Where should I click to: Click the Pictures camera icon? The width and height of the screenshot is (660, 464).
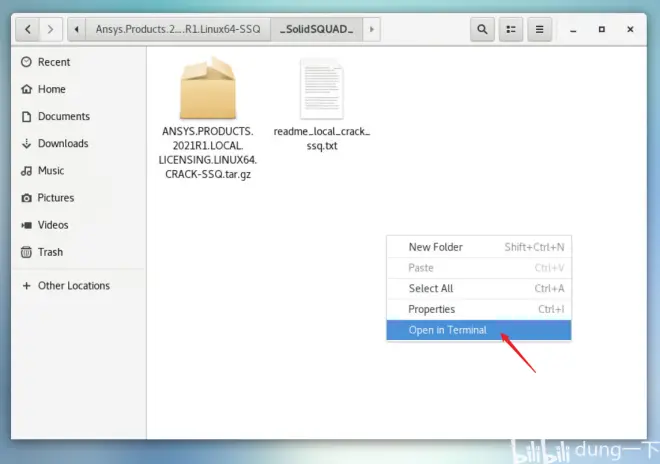pyautogui.click(x=27, y=198)
